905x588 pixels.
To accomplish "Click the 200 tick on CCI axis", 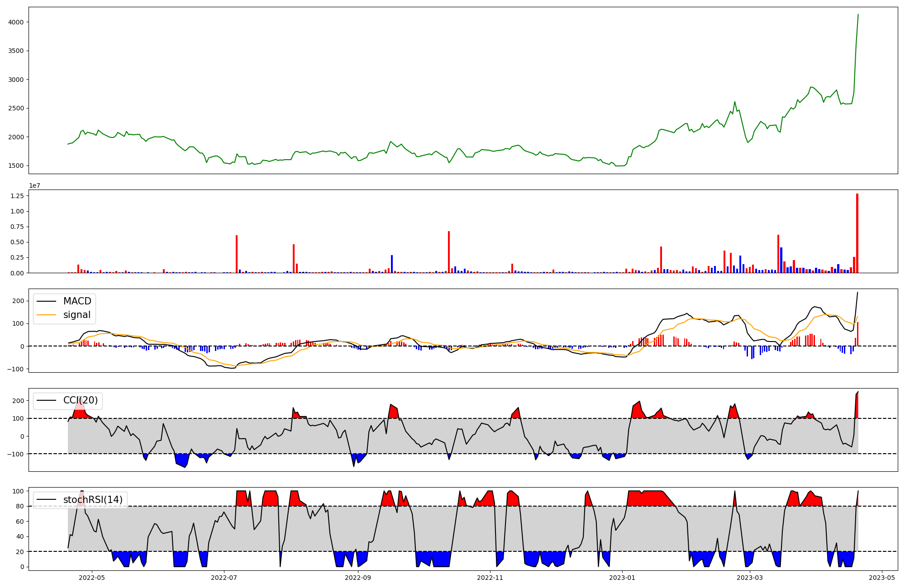I will click(x=19, y=401).
